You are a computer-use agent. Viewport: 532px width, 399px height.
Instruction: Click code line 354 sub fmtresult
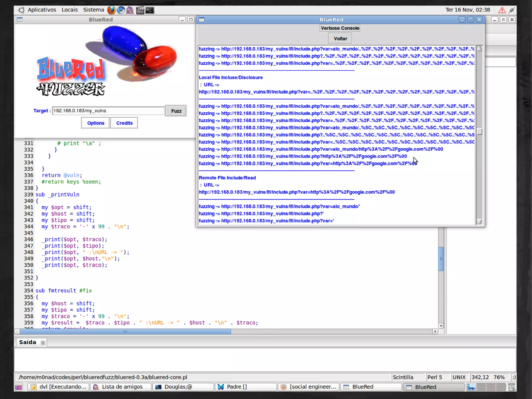(64, 291)
